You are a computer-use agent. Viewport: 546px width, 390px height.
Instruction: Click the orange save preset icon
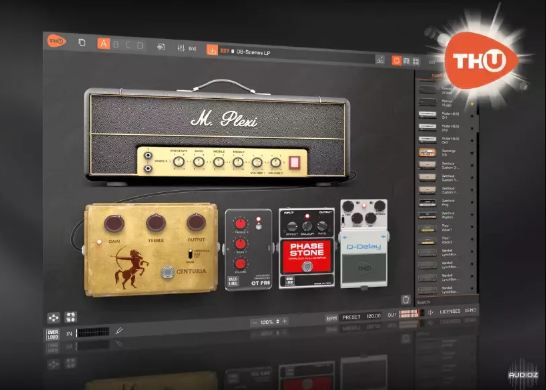pyautogui.click(x=212, y=50)
